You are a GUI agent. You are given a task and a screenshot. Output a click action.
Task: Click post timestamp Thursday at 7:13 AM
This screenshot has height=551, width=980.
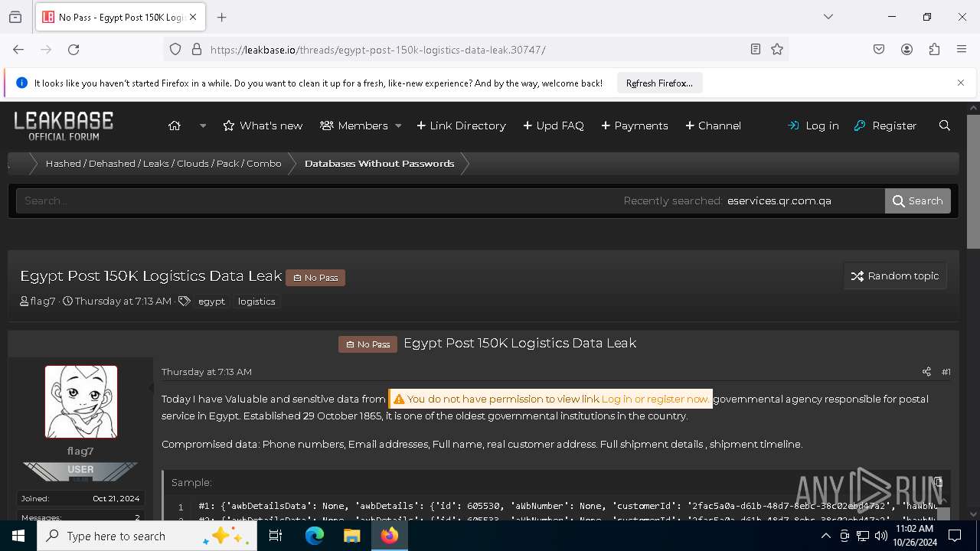(207, 372)
